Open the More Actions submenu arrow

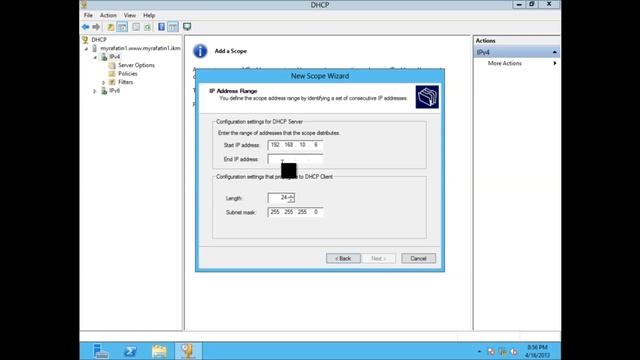coord(555,63)
